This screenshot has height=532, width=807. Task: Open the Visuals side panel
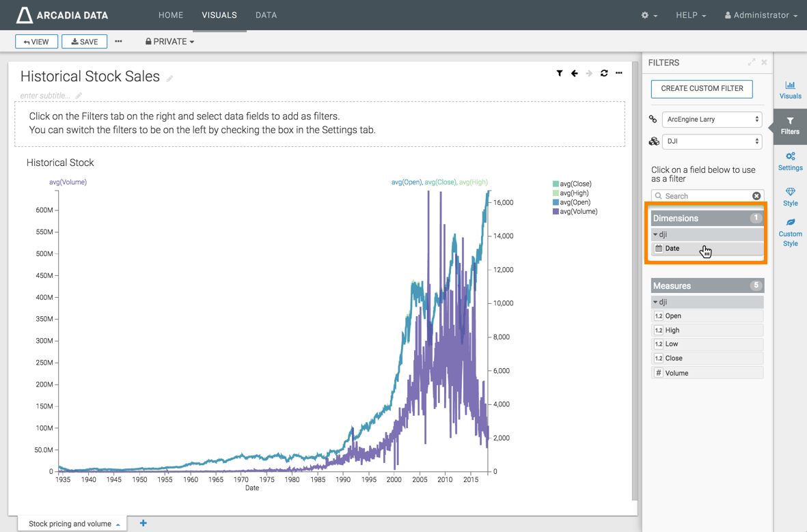790,90
